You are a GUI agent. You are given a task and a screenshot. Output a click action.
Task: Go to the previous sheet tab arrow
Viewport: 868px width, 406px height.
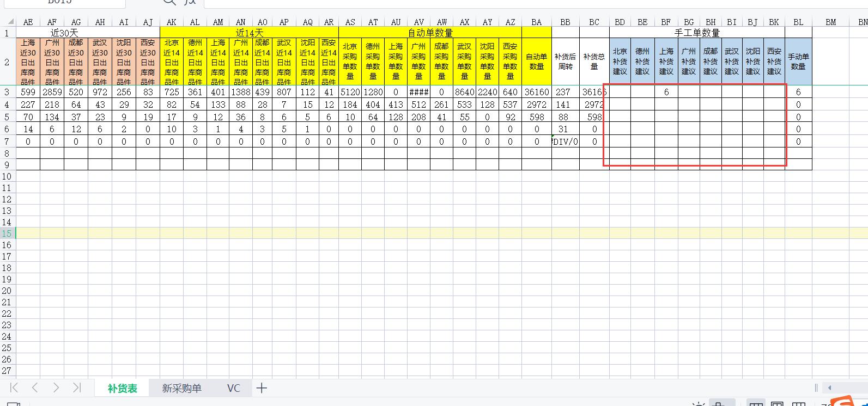click(35, 387)
